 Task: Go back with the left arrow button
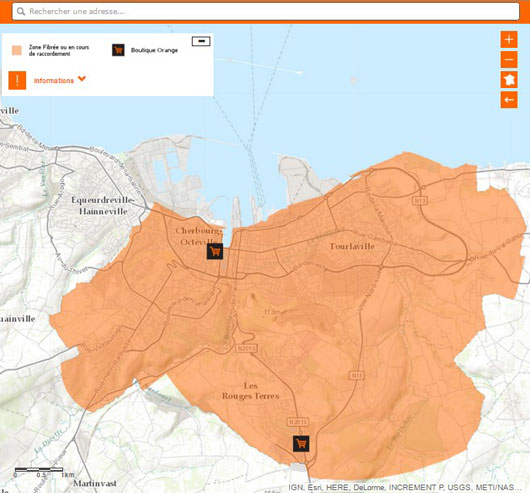(x=509, y=100)
